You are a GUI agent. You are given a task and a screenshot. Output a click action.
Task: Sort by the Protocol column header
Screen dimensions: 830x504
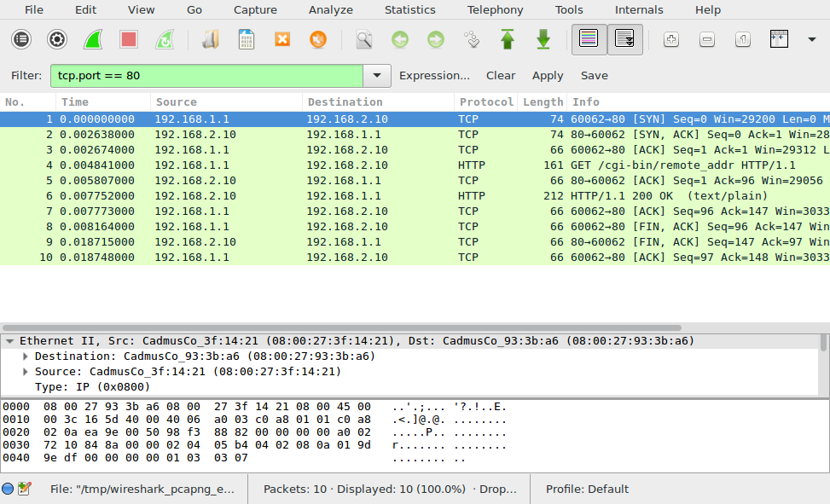pyautogui.click(x=485, y=102)
